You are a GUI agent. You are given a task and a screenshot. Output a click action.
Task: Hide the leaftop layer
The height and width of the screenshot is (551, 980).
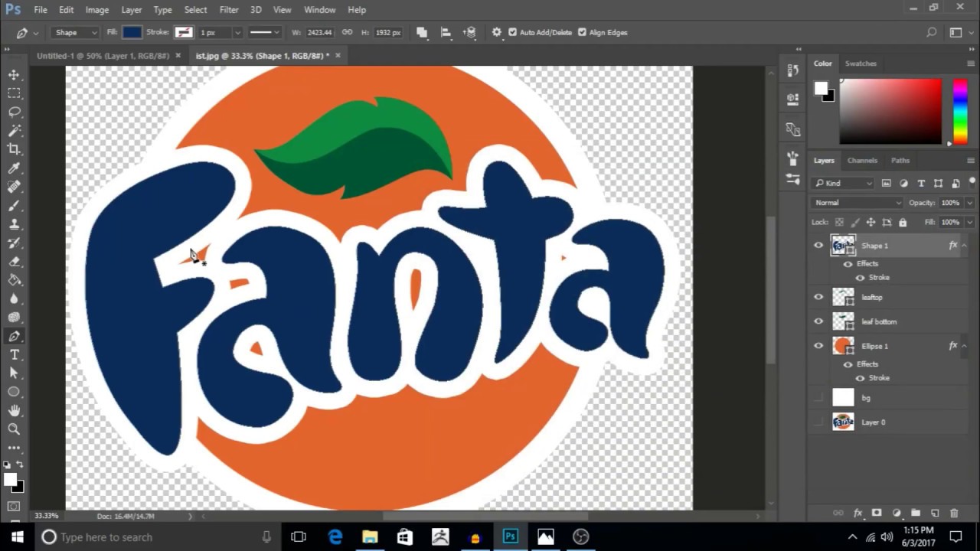[818, 297]
